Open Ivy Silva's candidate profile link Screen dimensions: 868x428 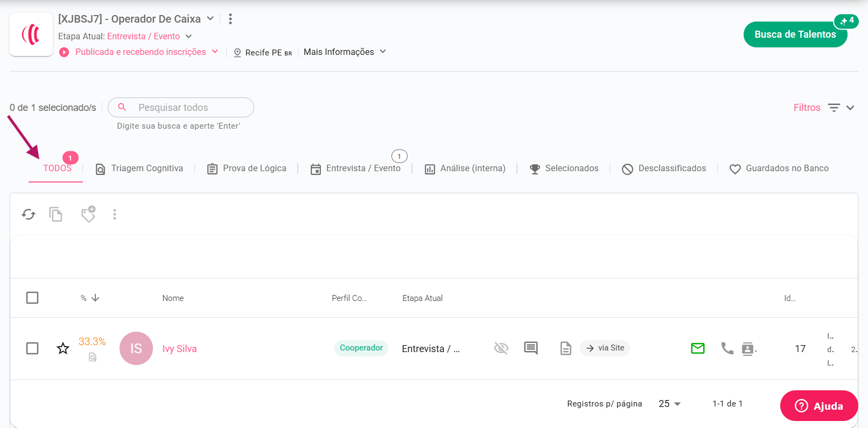pyautogui.click(x=179, y=349)
